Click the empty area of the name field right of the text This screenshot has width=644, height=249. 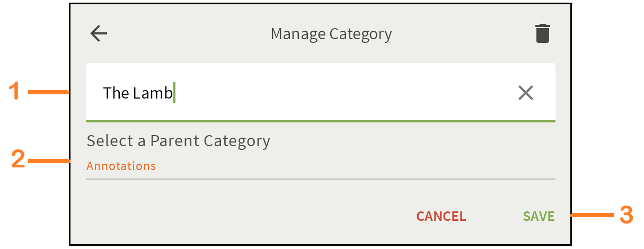345,93
